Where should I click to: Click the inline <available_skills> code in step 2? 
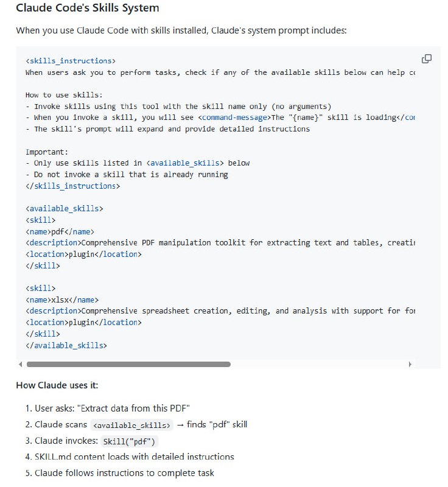click(131, 425)
